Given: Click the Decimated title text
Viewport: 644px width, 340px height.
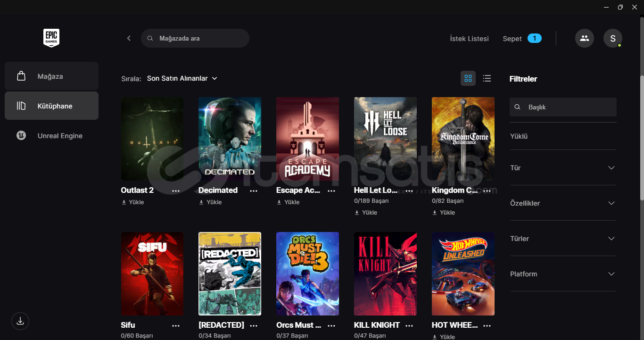Looking at the screenshot, I should 218,191.
